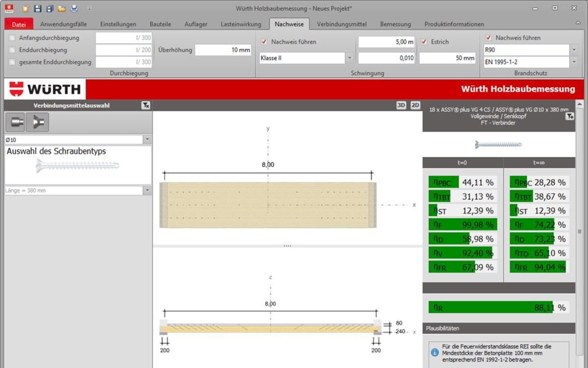Click the Save diskette icon in the toolbar
The height and width of the screenshot is (368, 588).
pyautogui.click(x=37, y=8)
